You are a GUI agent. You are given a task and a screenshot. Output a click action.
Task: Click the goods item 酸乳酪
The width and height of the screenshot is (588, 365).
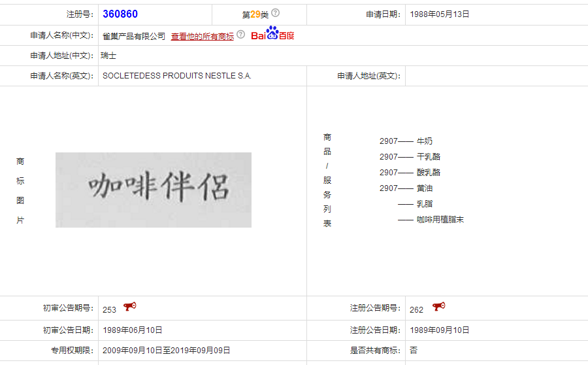(x=428, y=173)
